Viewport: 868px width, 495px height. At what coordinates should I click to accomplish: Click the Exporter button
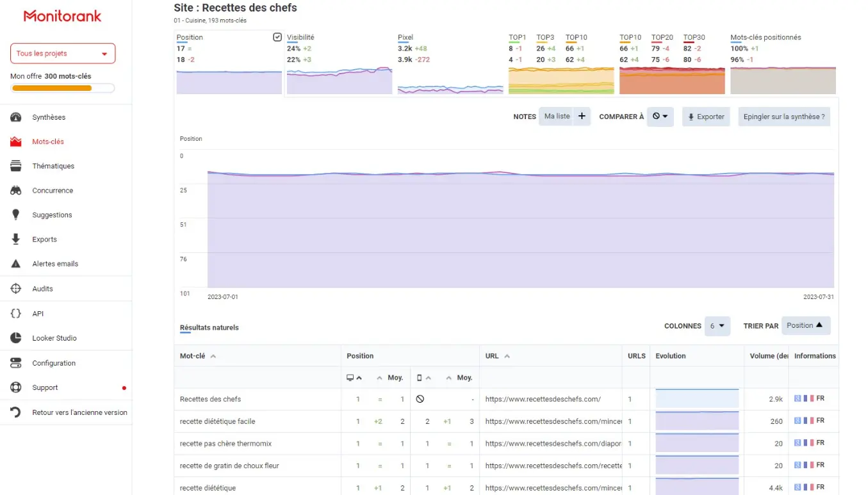coord(706,117)
